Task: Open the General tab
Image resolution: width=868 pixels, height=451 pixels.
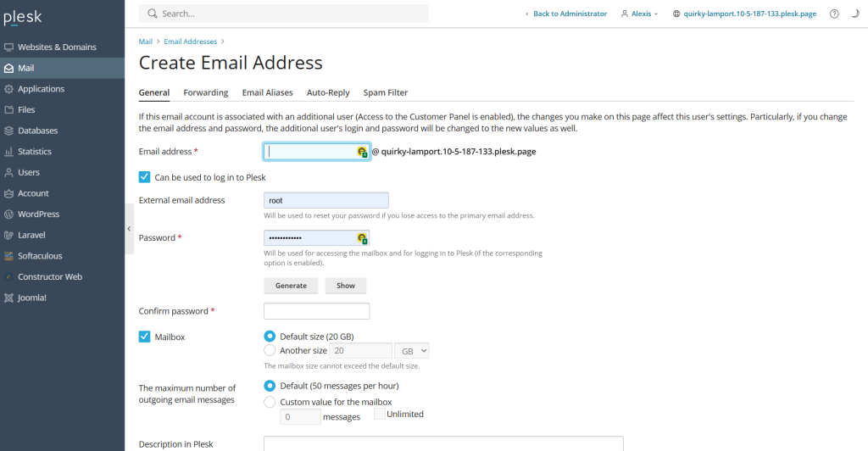Action: [154, 92]
